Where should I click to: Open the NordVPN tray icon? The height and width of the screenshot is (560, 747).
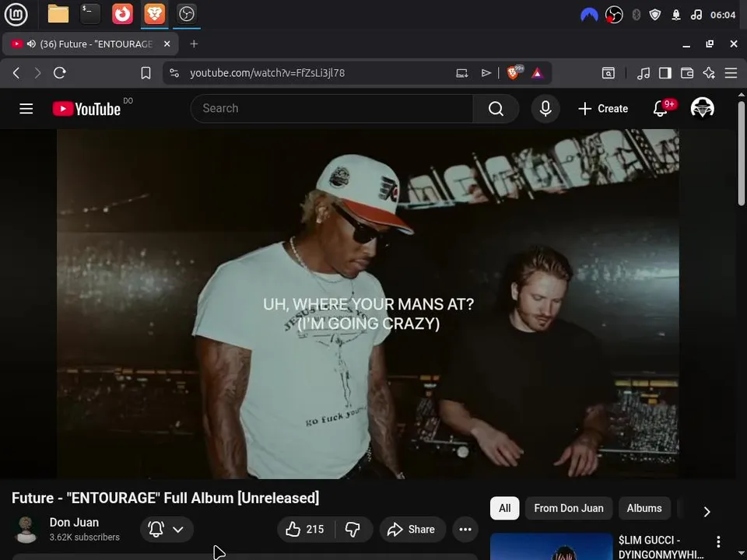pos(589,15)
